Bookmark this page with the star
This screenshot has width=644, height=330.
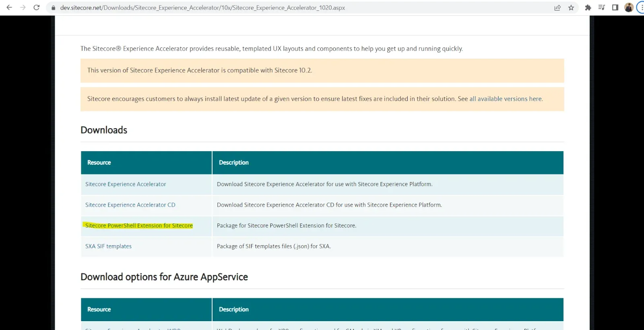571,8
